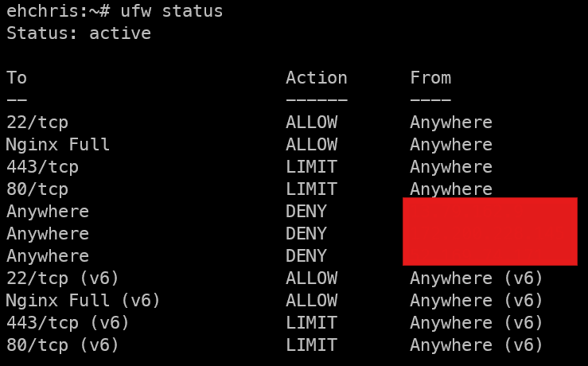Click the 'Status: active' line
The height and width of the screenshot is (366, 588).
78,33
